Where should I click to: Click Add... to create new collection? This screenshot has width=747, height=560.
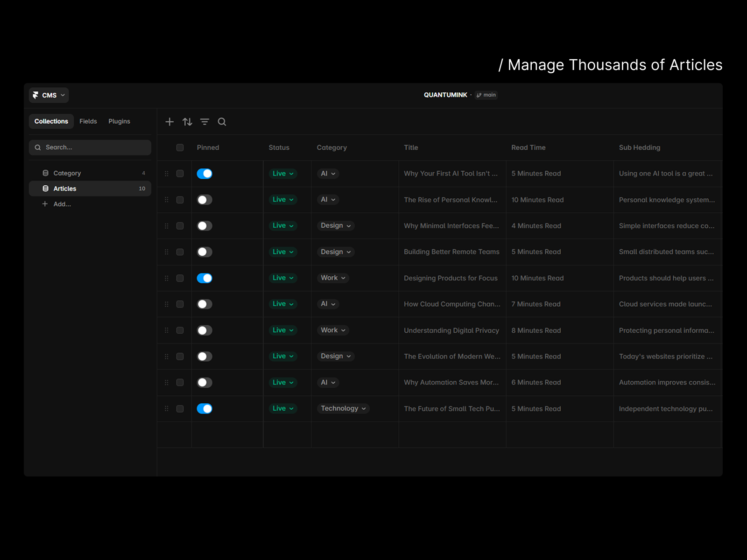62,204
